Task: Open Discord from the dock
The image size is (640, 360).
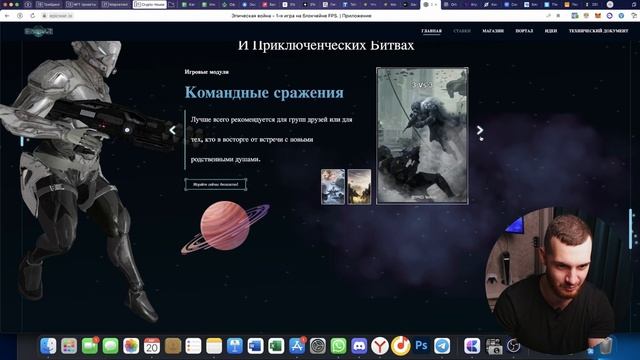Action: click(x=359, y=346)
